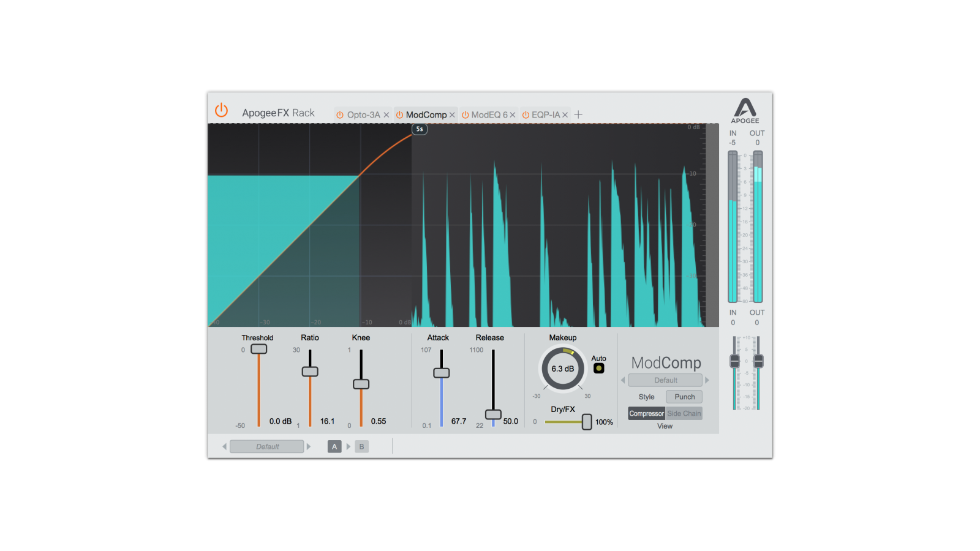Go to previous rack preset arrow at bottom
Viewport: 980px width, 551px height.
tap(224, 446)
